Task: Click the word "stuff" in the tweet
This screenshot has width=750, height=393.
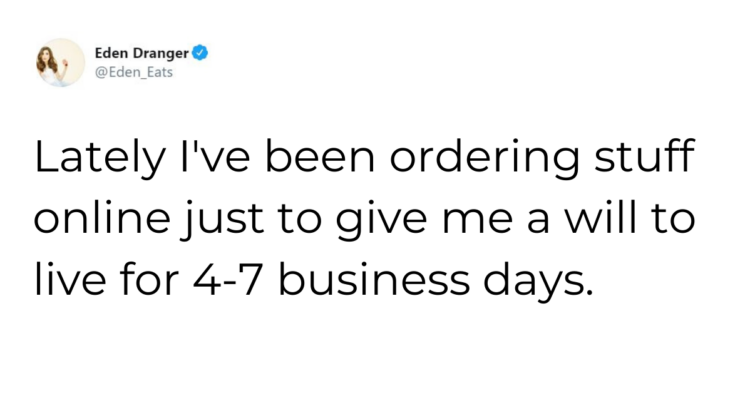Action: [x=644, y=156]
